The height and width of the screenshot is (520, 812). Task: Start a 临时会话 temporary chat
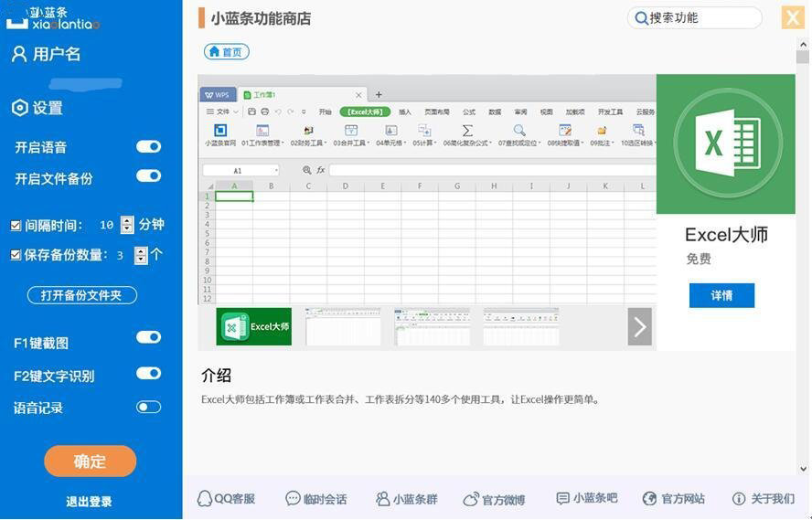(315, 499)
